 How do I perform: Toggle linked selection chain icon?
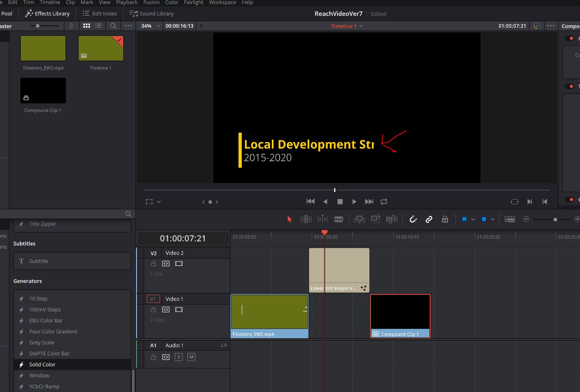pyautogui.click(x=429, y=219)
